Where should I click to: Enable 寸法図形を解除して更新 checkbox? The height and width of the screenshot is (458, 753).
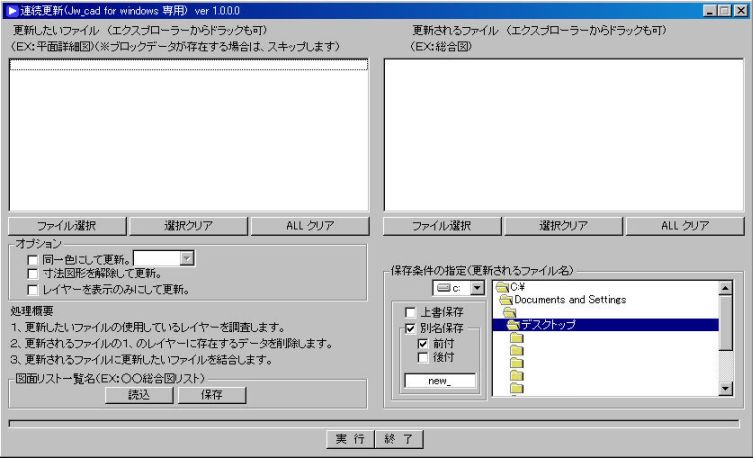coord(34,275)
